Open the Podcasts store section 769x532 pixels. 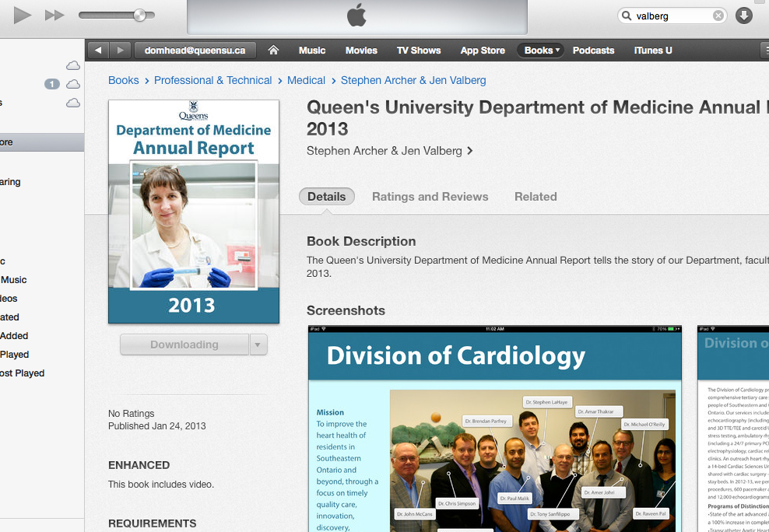click(x=593, y=51)
